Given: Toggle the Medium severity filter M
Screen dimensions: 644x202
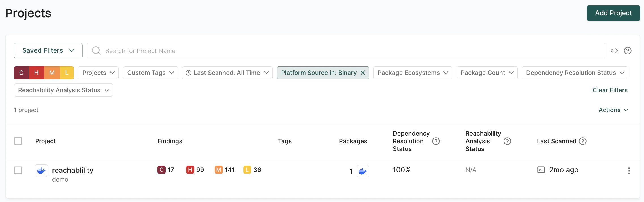Looking at the screenshot, I should pos(52,73).
